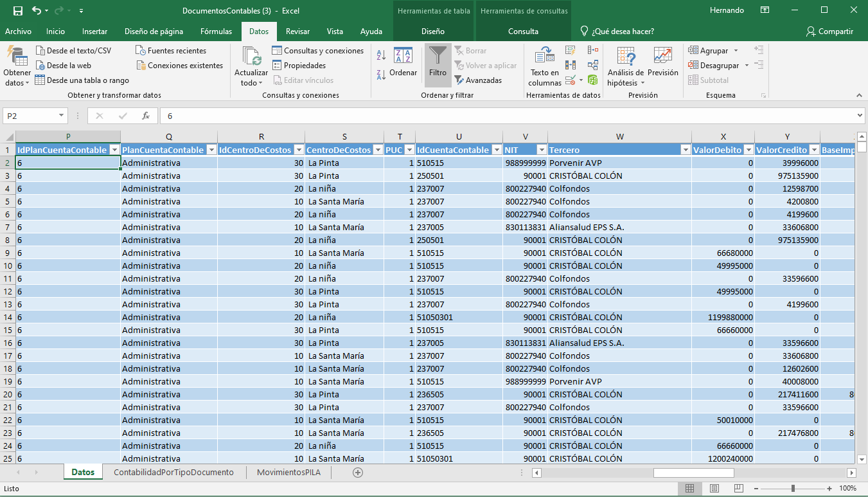
Task: Open the data model manager icon
Action: tap(593, 80)
